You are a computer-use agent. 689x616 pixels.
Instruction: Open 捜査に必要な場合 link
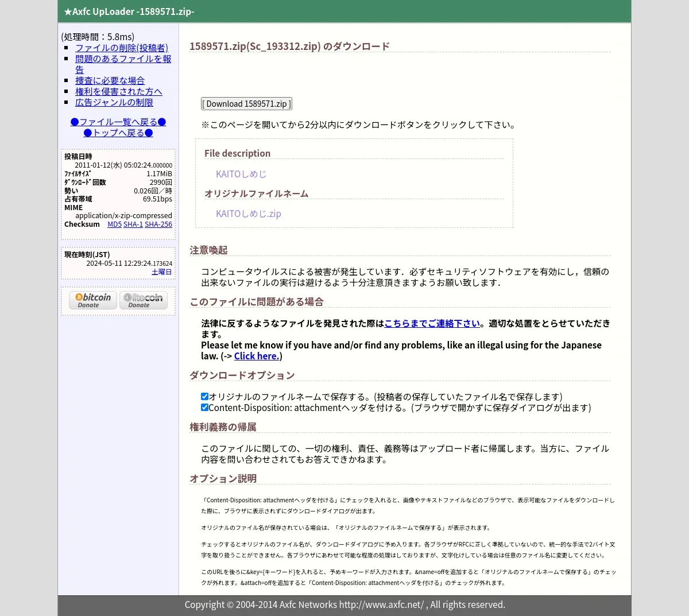coord(110,80)
